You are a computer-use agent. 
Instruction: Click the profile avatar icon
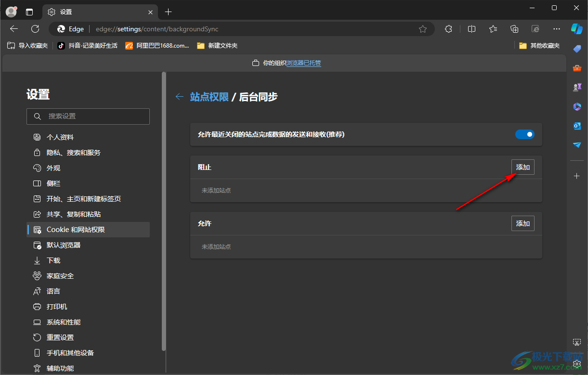point(11,12)
